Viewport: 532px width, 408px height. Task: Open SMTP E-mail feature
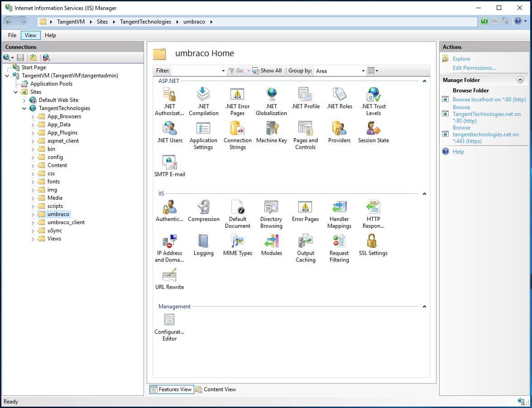(170, 166)
